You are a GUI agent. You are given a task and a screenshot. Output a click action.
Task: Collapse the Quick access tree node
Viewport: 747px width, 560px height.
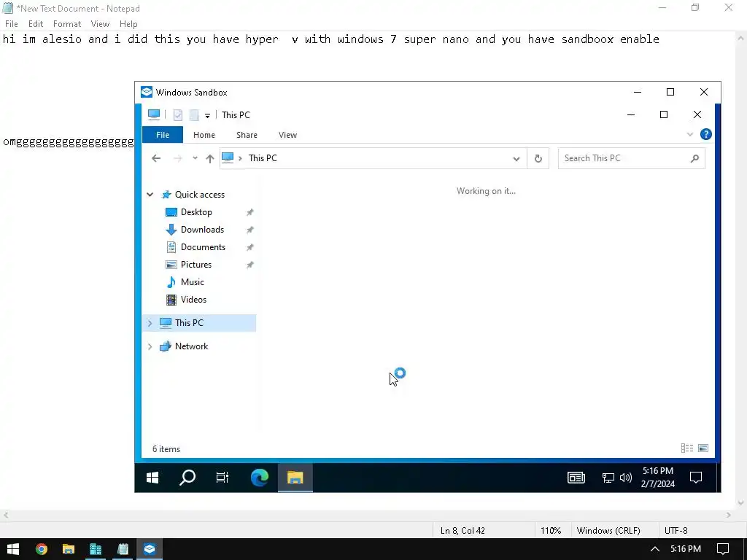[x=150, y=194]
